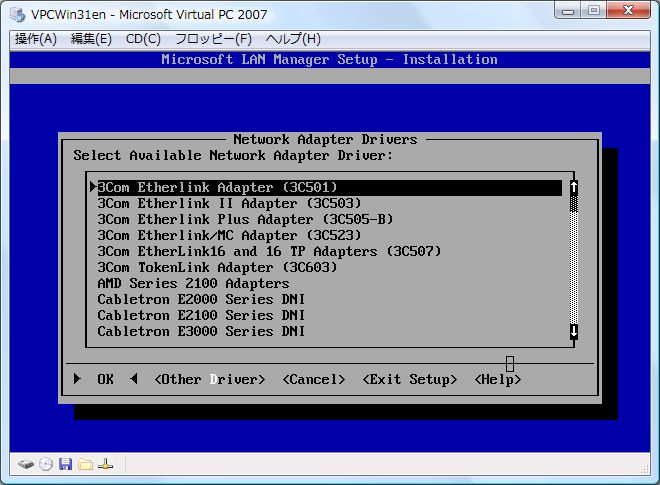The image size is (660, 485).
Task: Choose the Other Driver button
Action: [x=210, y=379]
